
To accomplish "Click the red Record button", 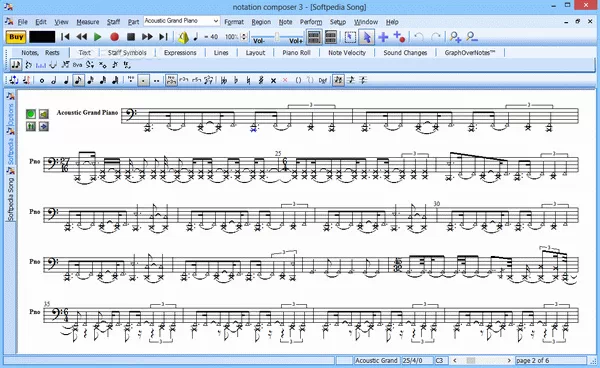I will click(114, 37).
